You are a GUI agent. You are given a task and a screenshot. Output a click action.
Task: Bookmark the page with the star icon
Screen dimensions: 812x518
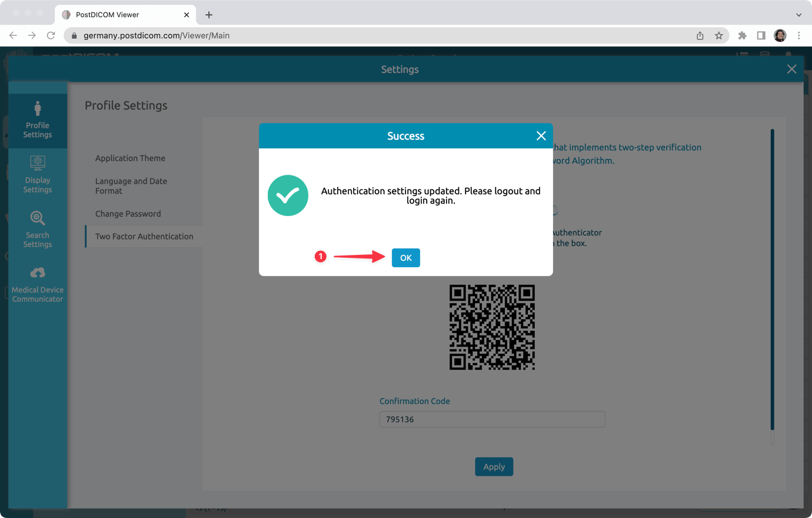click(719, 35)
